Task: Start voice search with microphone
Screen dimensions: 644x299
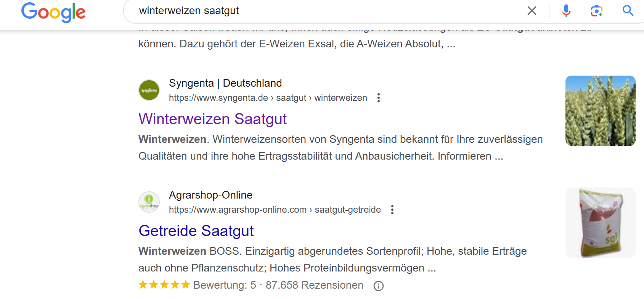Action: click(566, 11)
